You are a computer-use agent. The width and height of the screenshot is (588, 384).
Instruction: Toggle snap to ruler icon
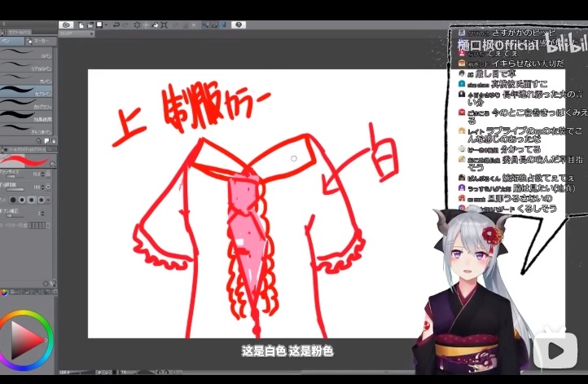click(x=205, y=25)
